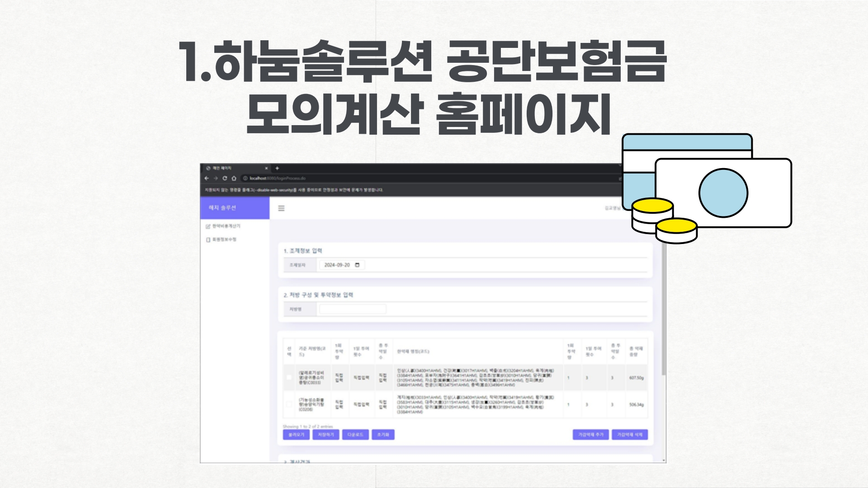
Task: Click the site info icon before localhost
Action: [245, 178]
